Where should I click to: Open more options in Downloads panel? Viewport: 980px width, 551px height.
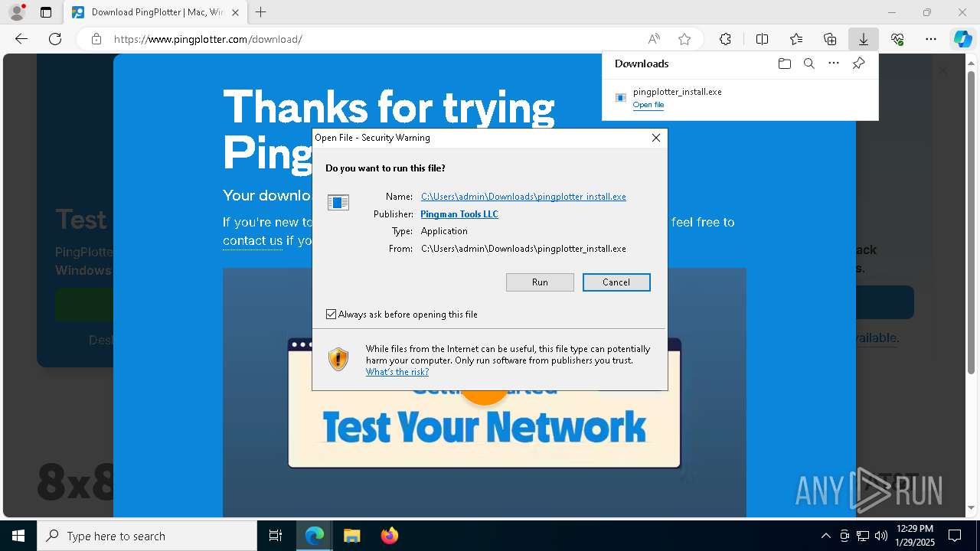(x=834, y=64)
